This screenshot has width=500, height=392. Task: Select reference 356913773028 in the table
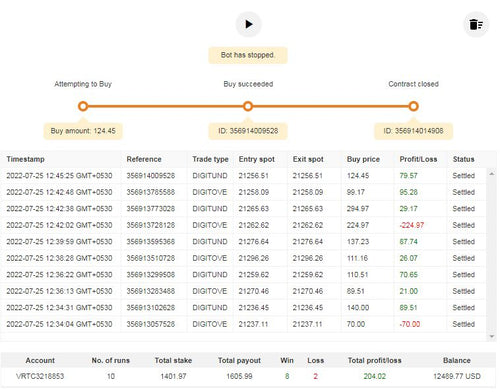[151, 209]
